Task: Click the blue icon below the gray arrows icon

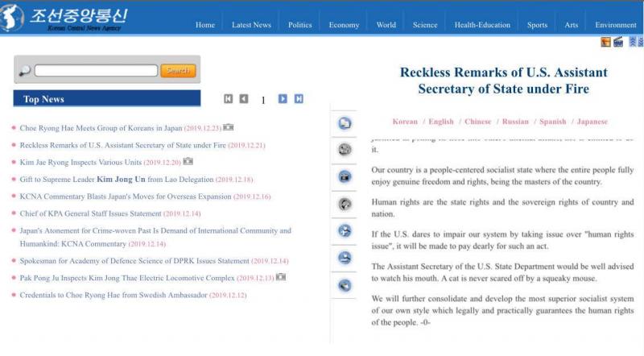Action: (x=345, y=231)
